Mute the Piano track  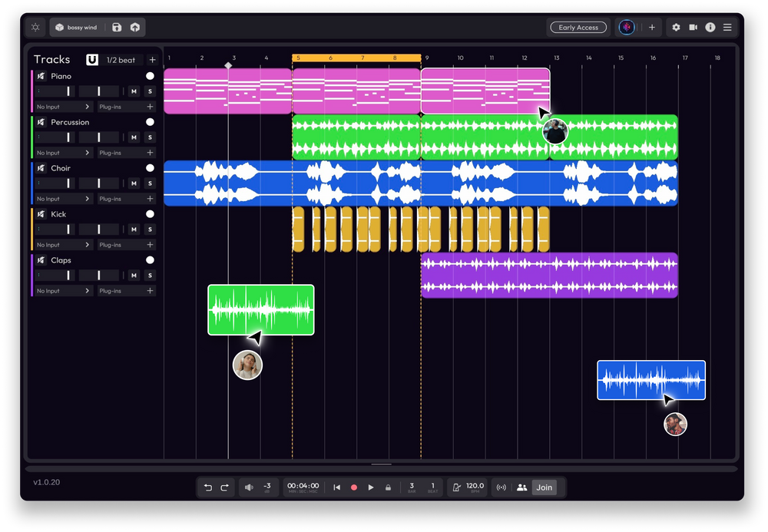pos(134,91)
